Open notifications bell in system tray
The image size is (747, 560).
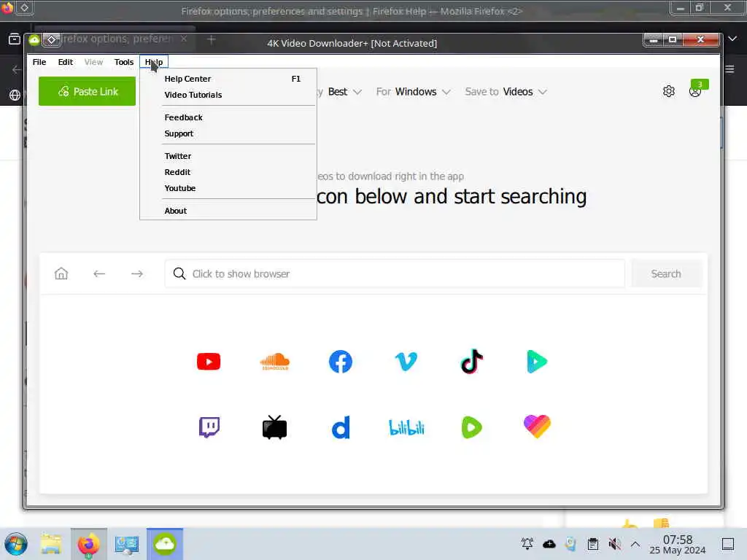tap(527, 543)
